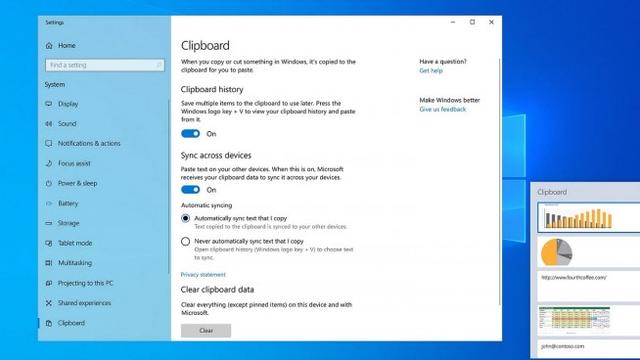This screenshot has height=360, width=640.
Task: Select the spreadsheet table clipboard item
Action: point(589,320)
